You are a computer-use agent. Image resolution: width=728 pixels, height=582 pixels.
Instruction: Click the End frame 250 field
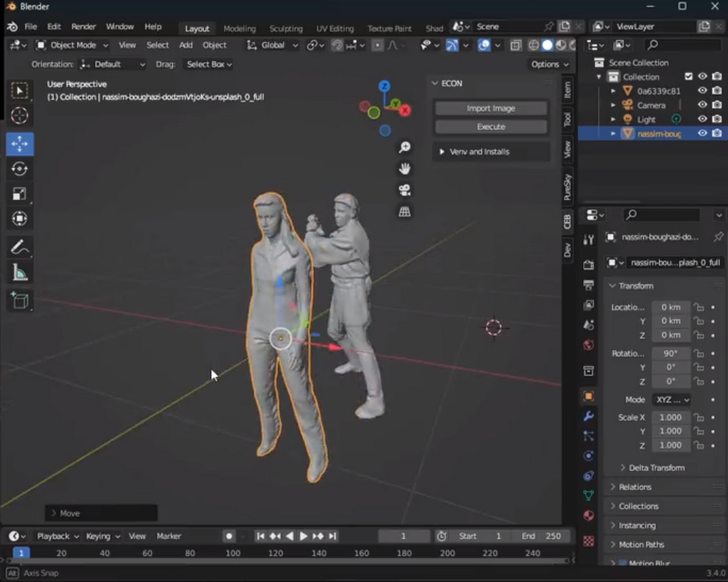[x=540, y=536]
